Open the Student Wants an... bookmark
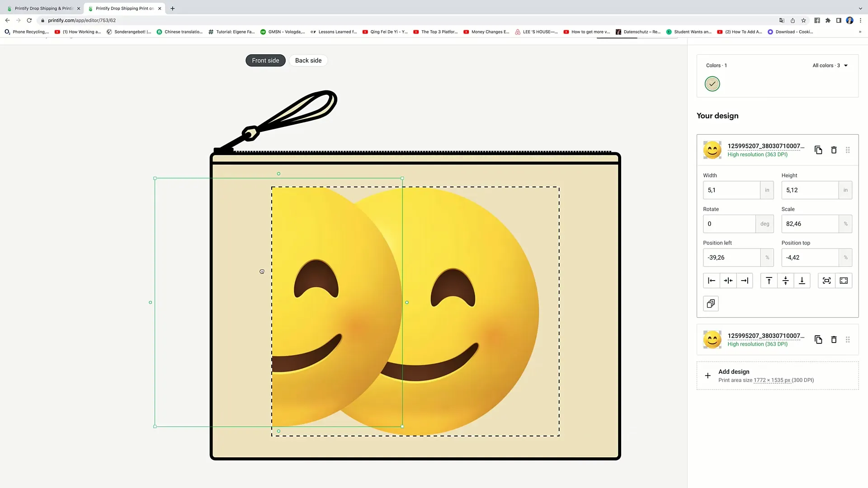Viewport: 868px width, 488px height. point(689,32)
